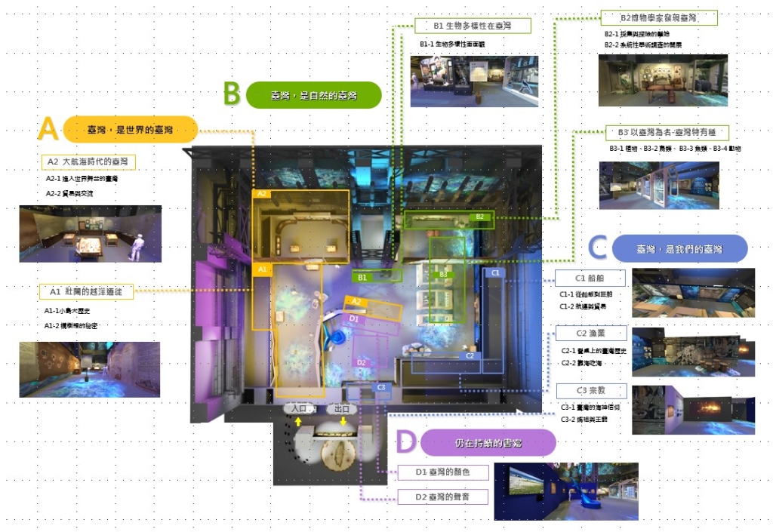Open the photo below A2 大航海時代的臺灣
Viewport: 773px width, 532px height.
pyautogui.click(x=90, y=233)
